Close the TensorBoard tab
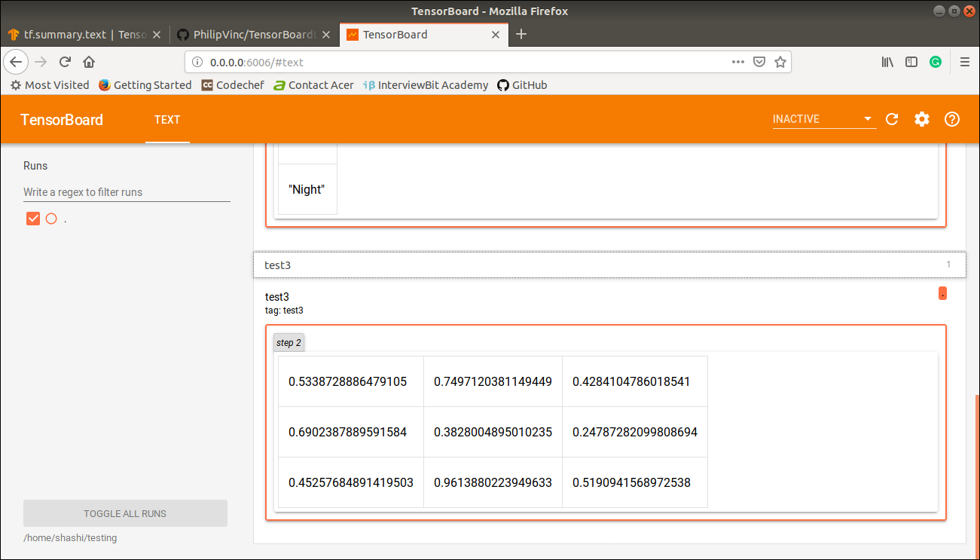Screen dimensions: 980x560 (x=496, y=35)
